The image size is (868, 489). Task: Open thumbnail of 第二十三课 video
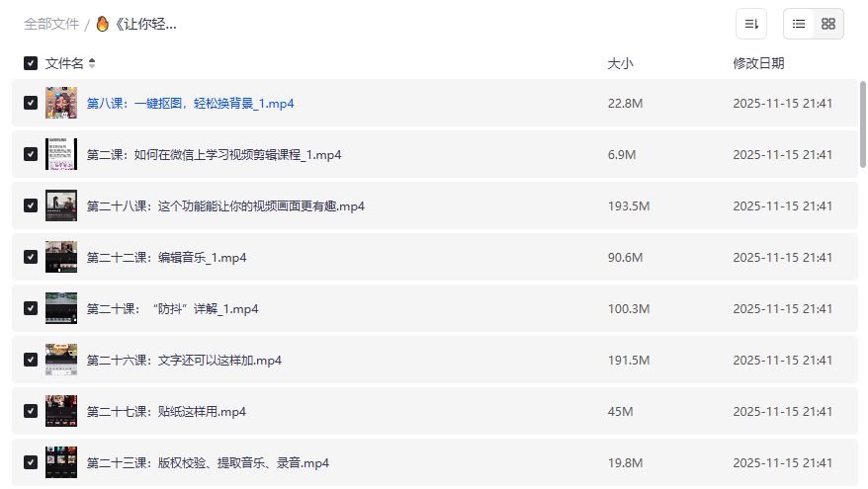pyautogui.click(x=61, y=462)
